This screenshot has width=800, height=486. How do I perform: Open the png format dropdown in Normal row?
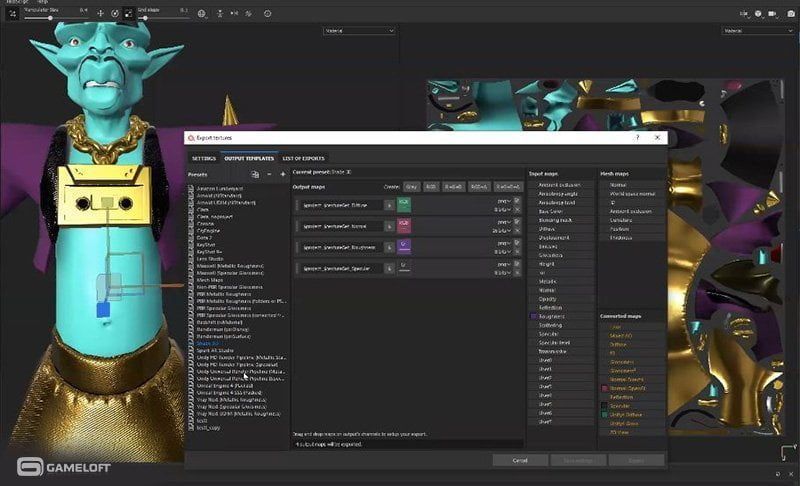(504, 222)
